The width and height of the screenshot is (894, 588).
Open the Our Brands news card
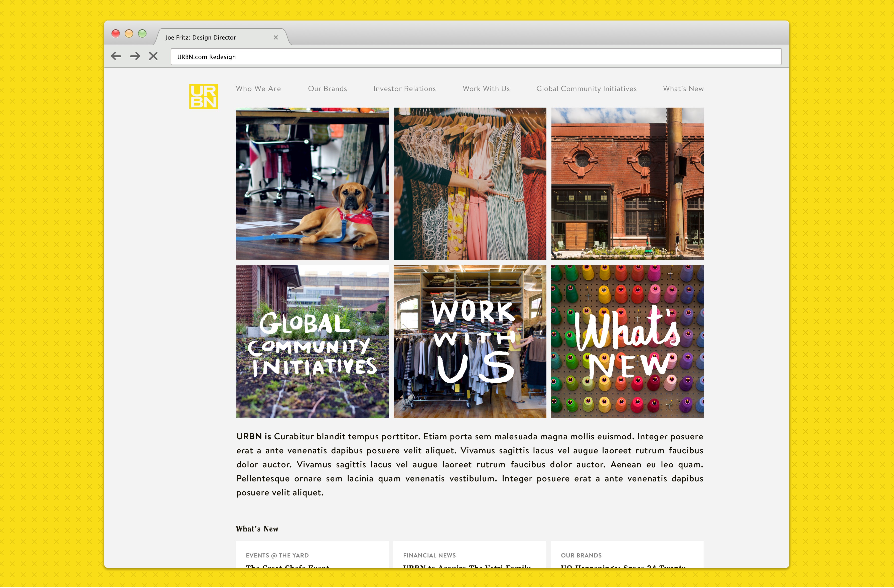[x=627, y=554]
